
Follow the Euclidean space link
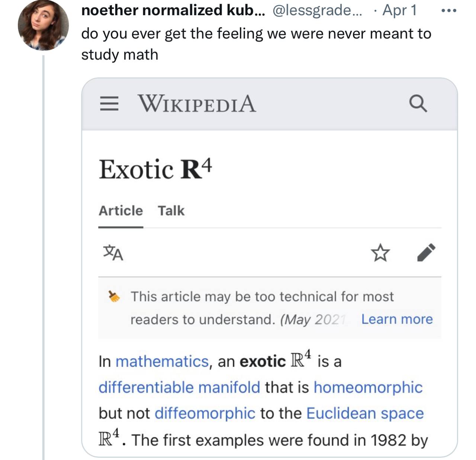tap(365, 414)
